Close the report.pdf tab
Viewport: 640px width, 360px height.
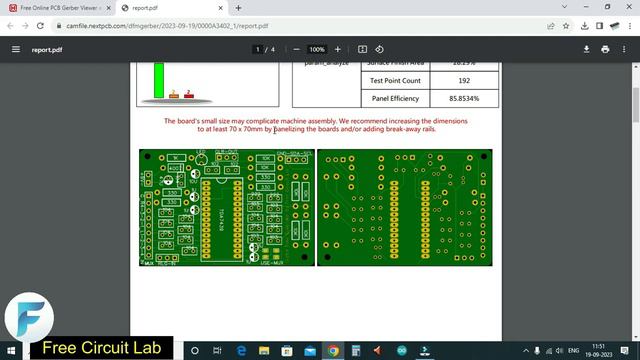click(220, 8)
